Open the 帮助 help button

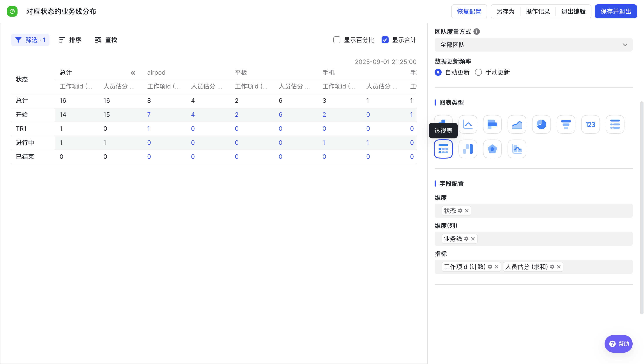(x=619, y=344)
